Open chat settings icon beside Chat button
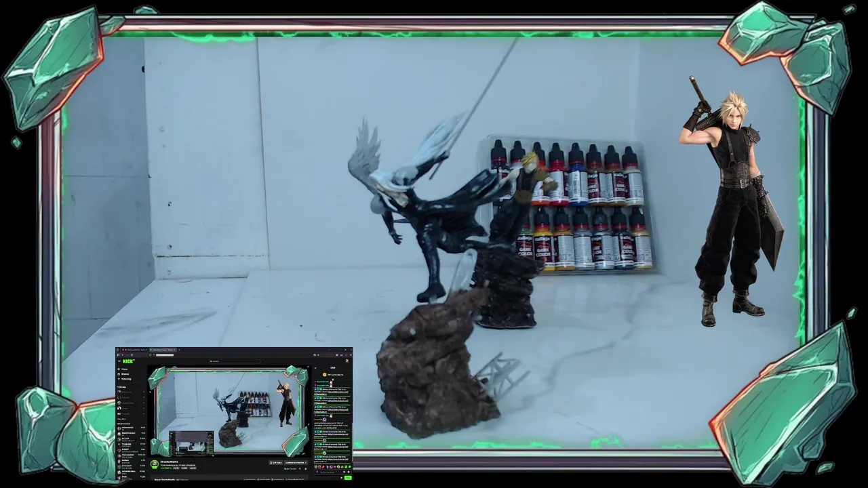The width and height of the screenshot is (868, 488). pyautogui.click(x=341, y=478)
